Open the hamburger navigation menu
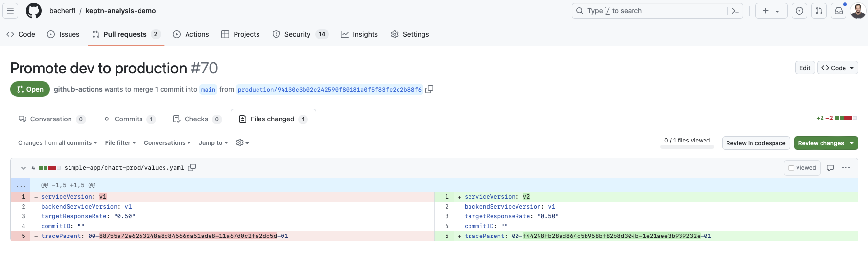Screen dimensions: 868x261 pyautogui.click(x=10, y=11)
